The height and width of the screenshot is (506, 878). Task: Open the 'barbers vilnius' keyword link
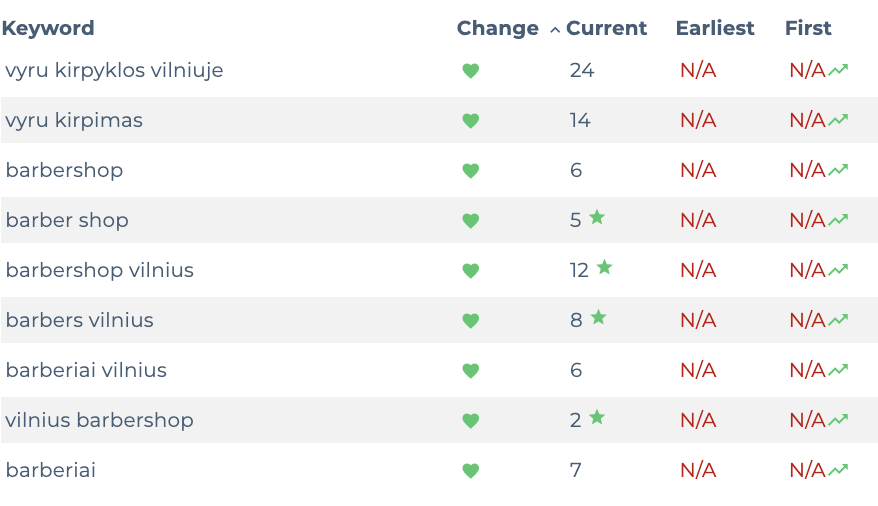[80, 320]
